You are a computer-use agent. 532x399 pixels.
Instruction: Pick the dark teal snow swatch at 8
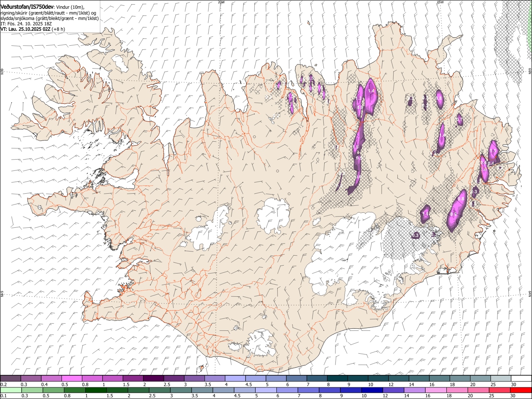point(337,378)
